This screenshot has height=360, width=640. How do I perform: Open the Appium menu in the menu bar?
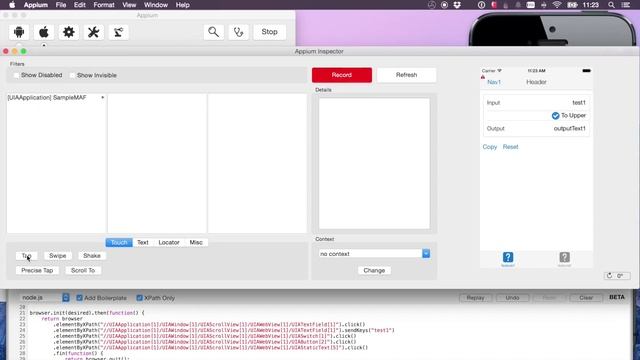(x=36, y=5)
